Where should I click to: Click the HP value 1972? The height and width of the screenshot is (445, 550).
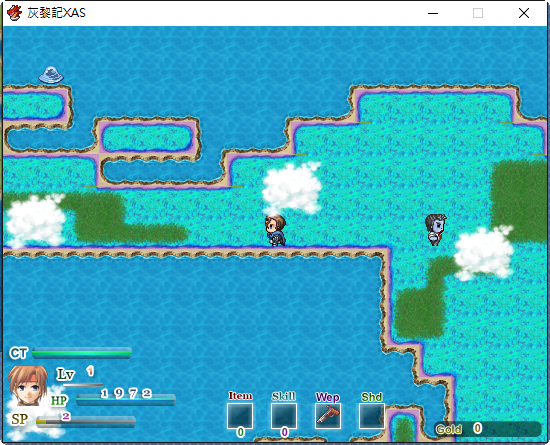coord(126,393)
